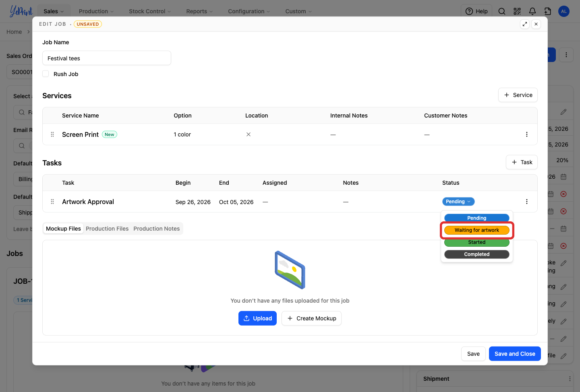Screen dimensions: 580x392
Task: Click the search icon in top bar
Action: 502,11
